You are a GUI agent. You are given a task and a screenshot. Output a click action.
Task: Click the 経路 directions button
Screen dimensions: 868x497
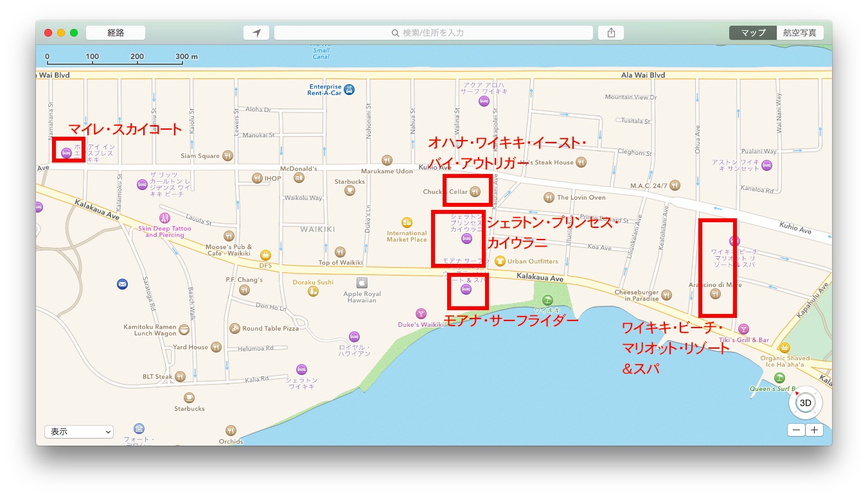[116, 33]
